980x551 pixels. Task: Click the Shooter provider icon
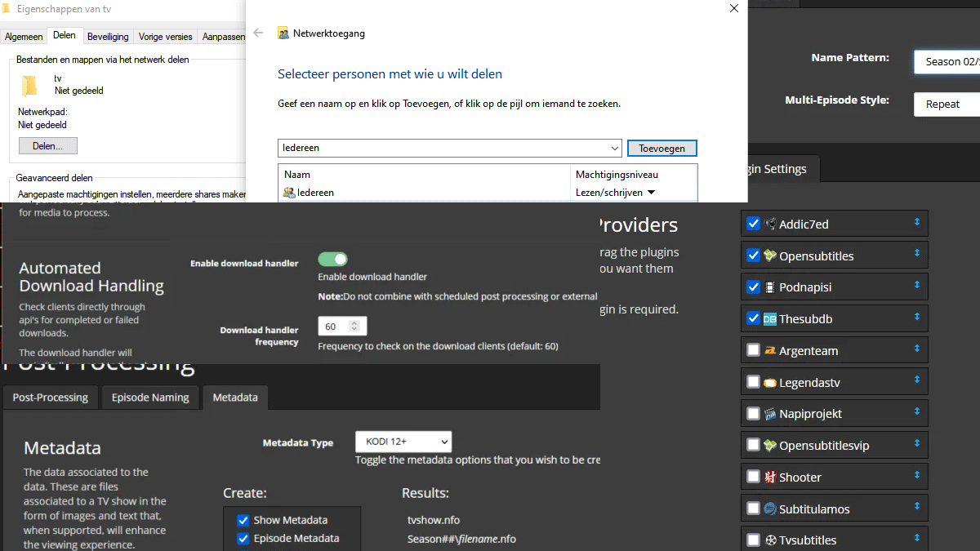coord(770,478)
